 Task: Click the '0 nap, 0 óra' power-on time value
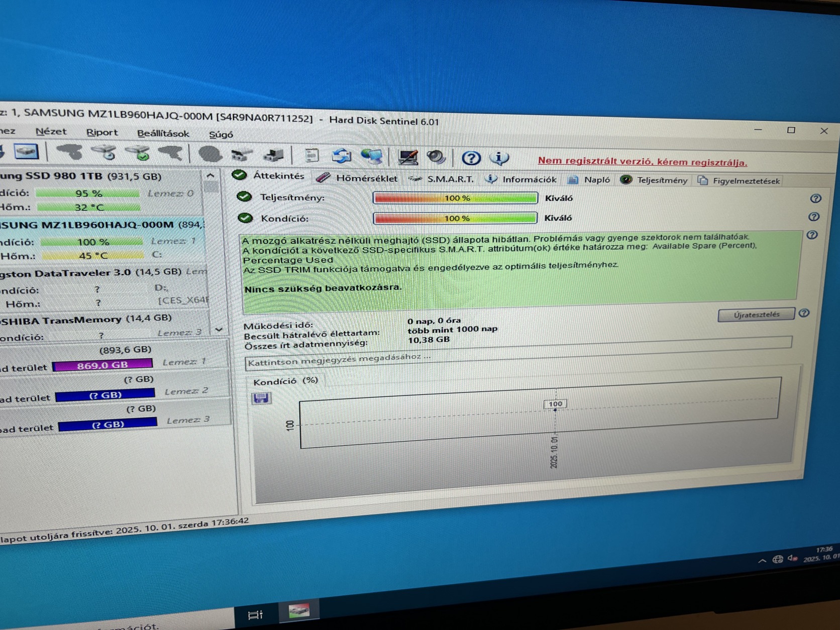click(434, 321)
